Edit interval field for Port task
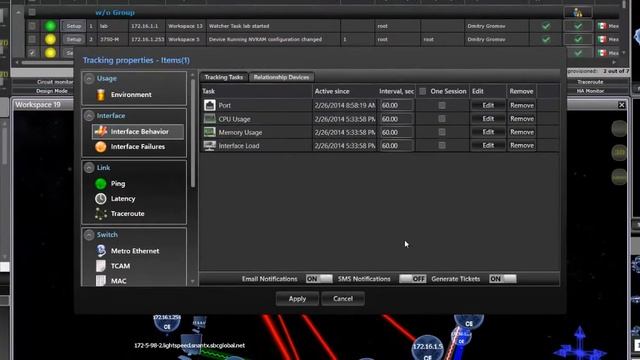The width and height of the screenshot is (640, 360). pyautogui.click(x=396, y=105)
